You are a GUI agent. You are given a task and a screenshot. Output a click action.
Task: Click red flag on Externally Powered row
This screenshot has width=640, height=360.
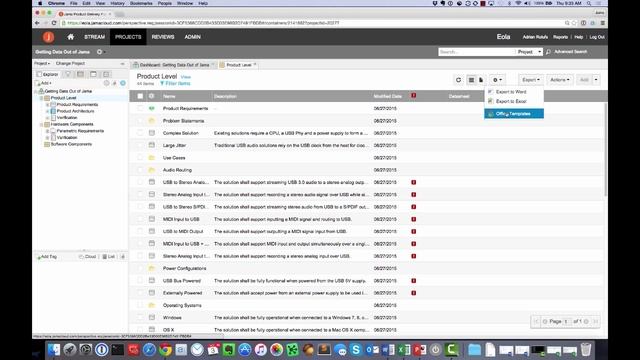tap(413, 293)
